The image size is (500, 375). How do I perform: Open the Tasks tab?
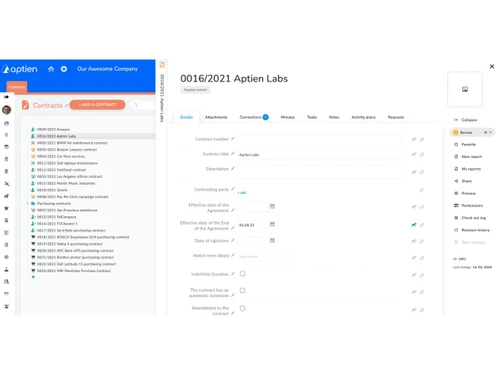pyautogui.click(x=312, y=117)
